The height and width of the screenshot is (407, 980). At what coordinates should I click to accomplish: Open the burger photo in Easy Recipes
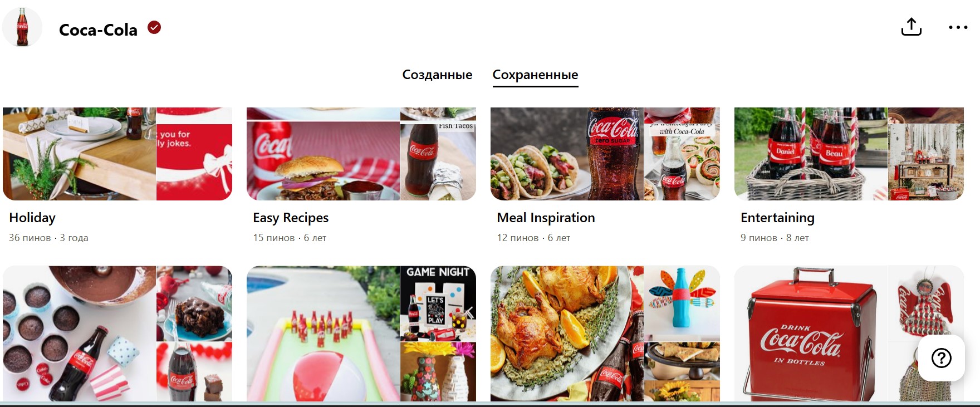tap(323, 154)
